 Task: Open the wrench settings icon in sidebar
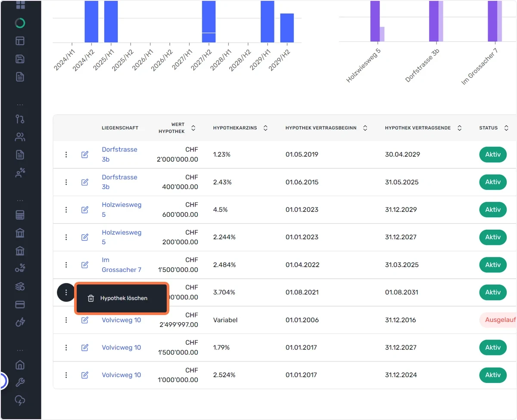(x=20, y=383)
